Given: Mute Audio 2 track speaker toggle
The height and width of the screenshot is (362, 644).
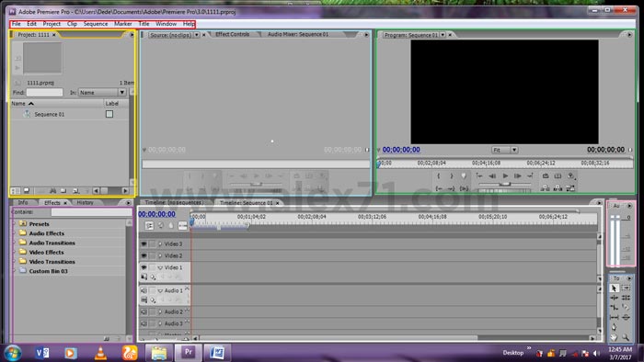Looking at the screenshot, I should (144, 312).
